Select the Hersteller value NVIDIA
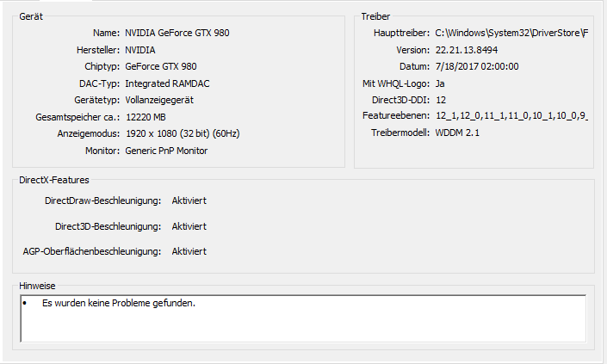 140,50
